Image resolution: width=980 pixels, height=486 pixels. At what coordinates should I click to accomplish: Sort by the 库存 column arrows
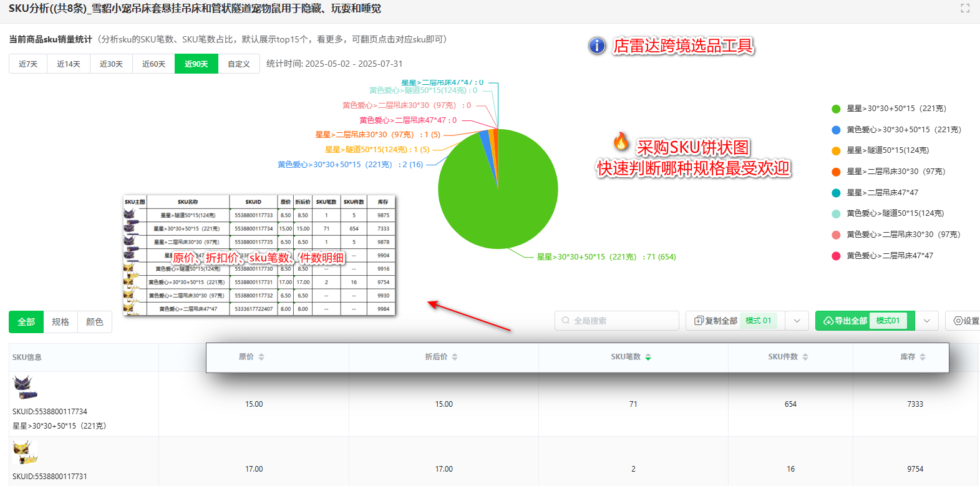[923, 357]
